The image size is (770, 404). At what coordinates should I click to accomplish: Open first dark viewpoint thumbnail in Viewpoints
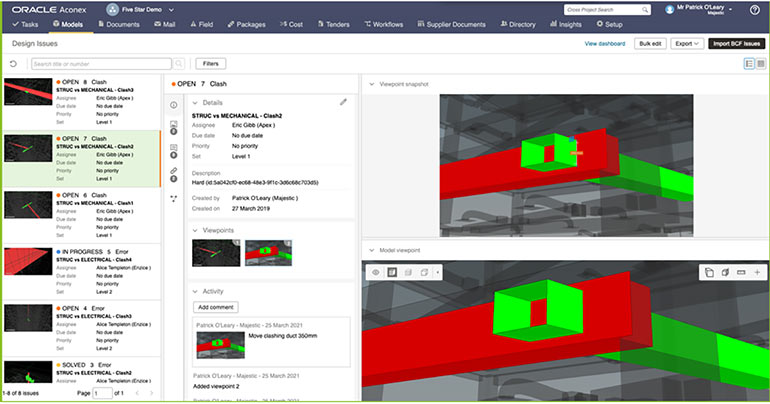[x=216, y=253]
